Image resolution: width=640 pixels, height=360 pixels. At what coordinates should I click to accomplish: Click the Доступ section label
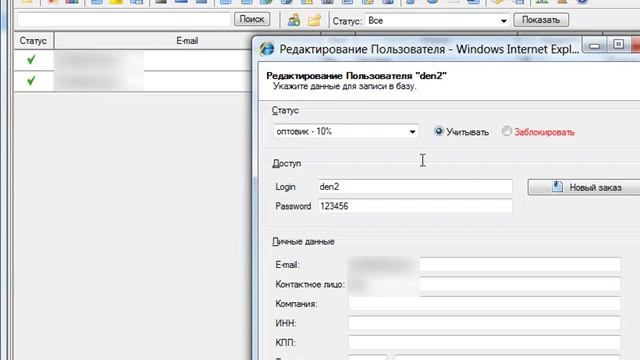click(287, 163)
